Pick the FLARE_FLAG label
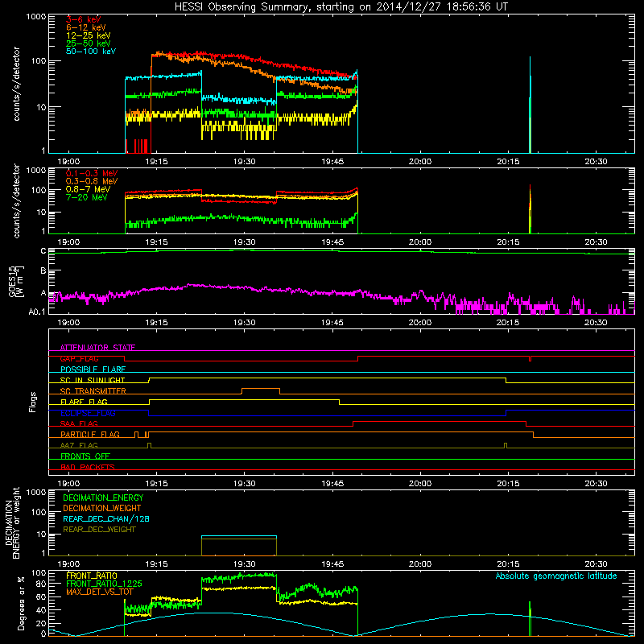Screen dimensions: 644x644 84,402
